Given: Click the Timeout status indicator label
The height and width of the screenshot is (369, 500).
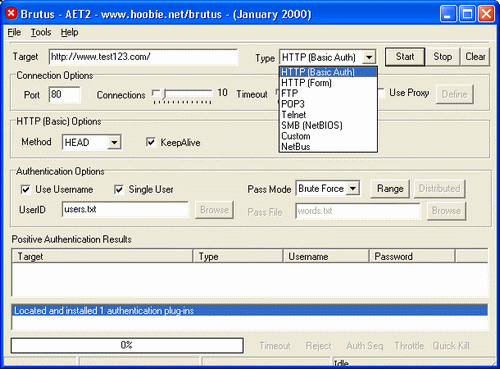Looking at the screenshot, I should click(275, 346).
